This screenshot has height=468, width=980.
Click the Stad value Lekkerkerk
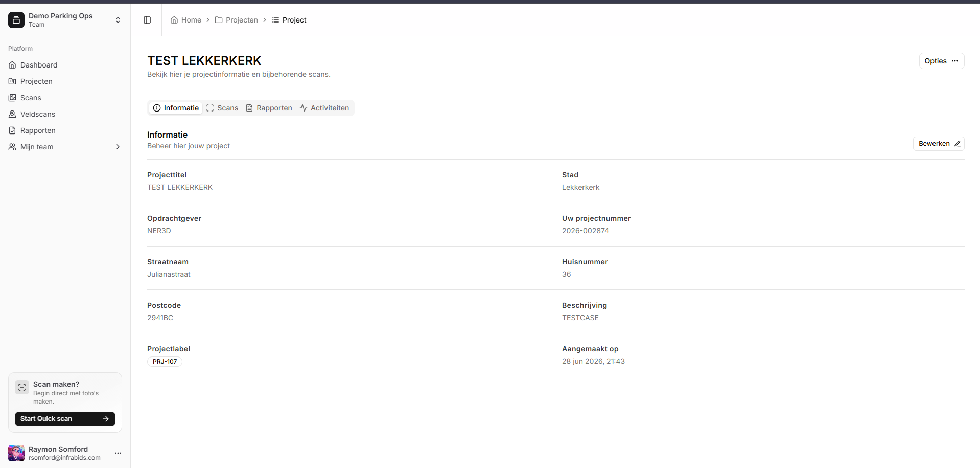click(x=581, y=187)
